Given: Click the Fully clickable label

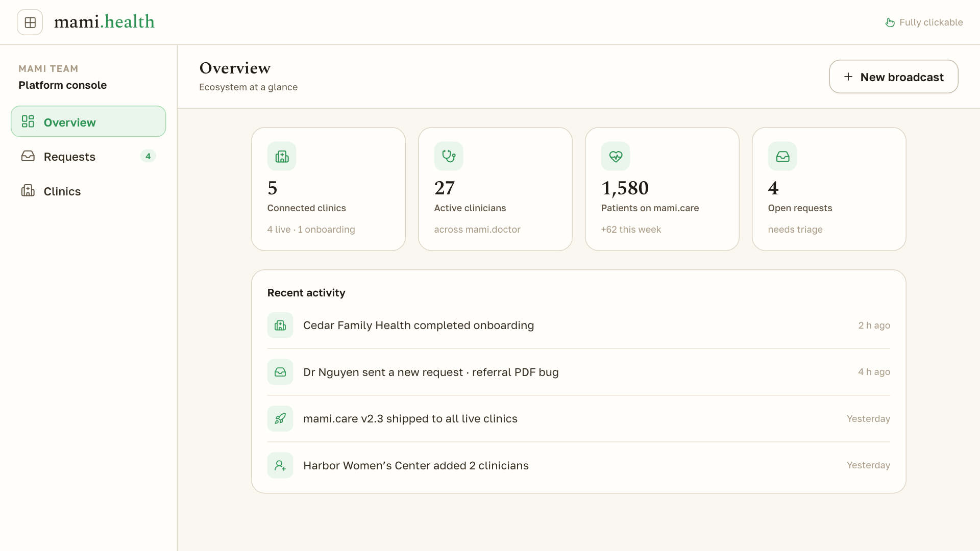Looking at the screenshot, I should [931, 22].
